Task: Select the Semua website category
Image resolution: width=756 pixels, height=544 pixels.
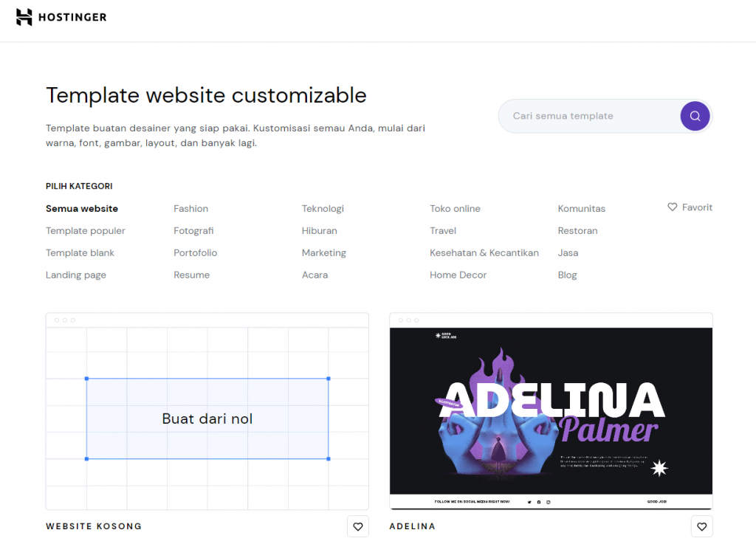Action: (x=82, y=209)
